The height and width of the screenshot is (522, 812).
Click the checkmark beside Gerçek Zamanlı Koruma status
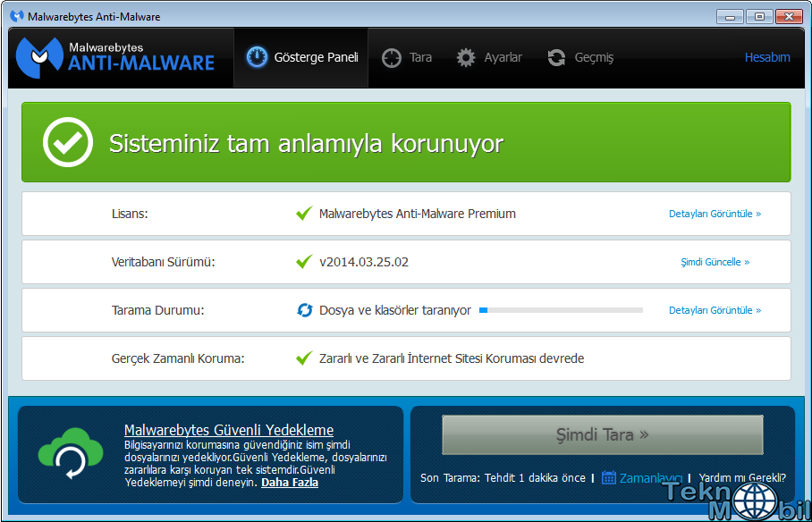click(304, 358)
